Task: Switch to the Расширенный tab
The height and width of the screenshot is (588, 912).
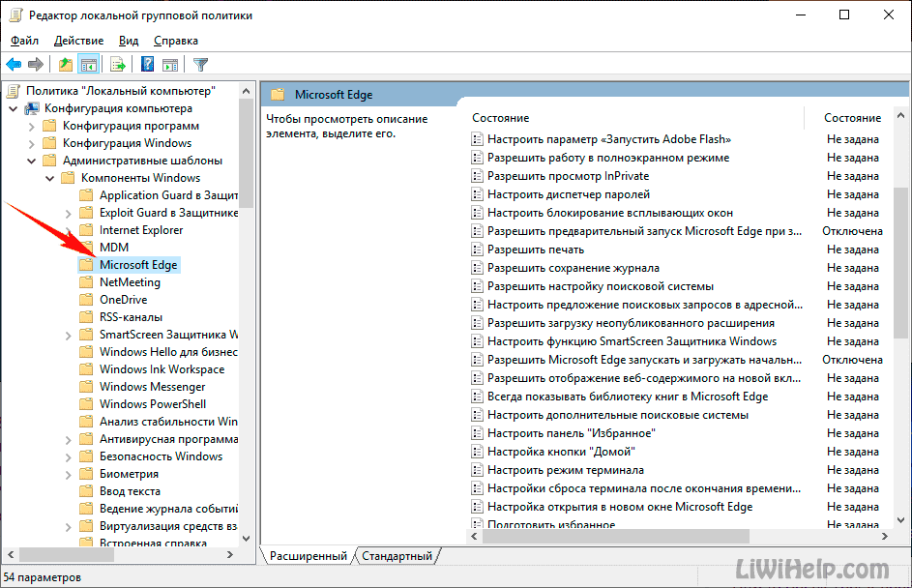Action: click(x=309, y=556)
